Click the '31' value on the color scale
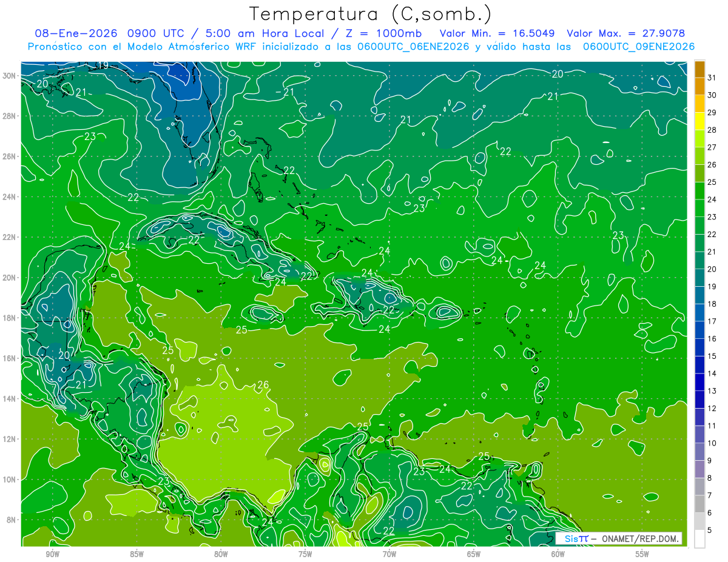The image size is (728, 562). point(712,78)
